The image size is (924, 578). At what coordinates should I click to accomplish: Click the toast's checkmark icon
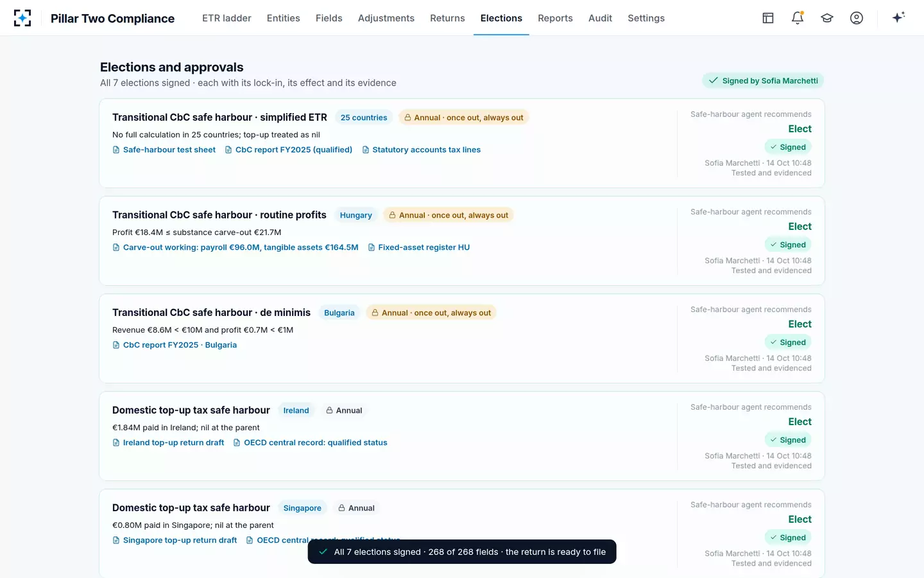click(x=323, y=552)
